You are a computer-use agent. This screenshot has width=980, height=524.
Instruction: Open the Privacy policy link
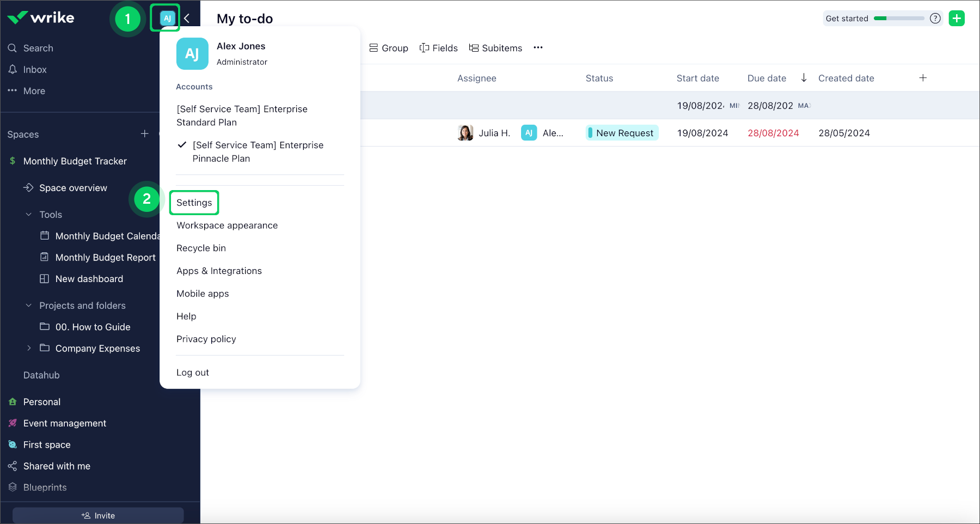tap(206, 339)
